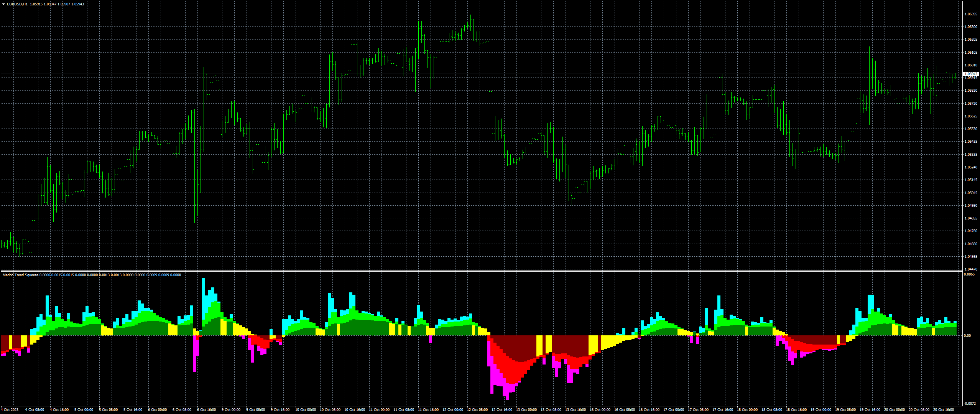This screenshot has height=414, width=980.
Task: Click the 12 Oct 00:00 time label
Action: (453, 410)
